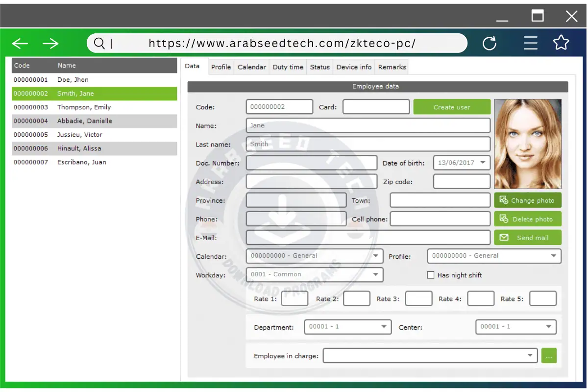Screen dimensions: 588x392
Task: Click the E-Mail input field
Action: click(368, 238)
